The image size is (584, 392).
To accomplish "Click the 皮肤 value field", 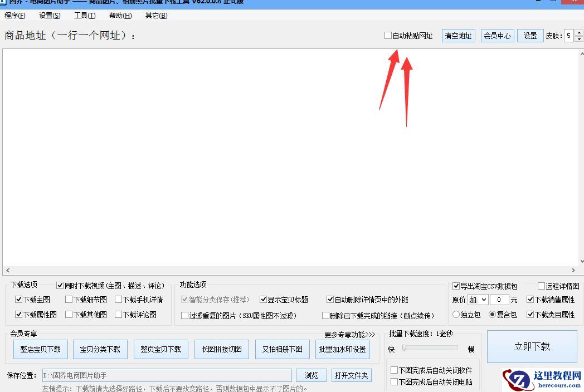I will 569,36.
